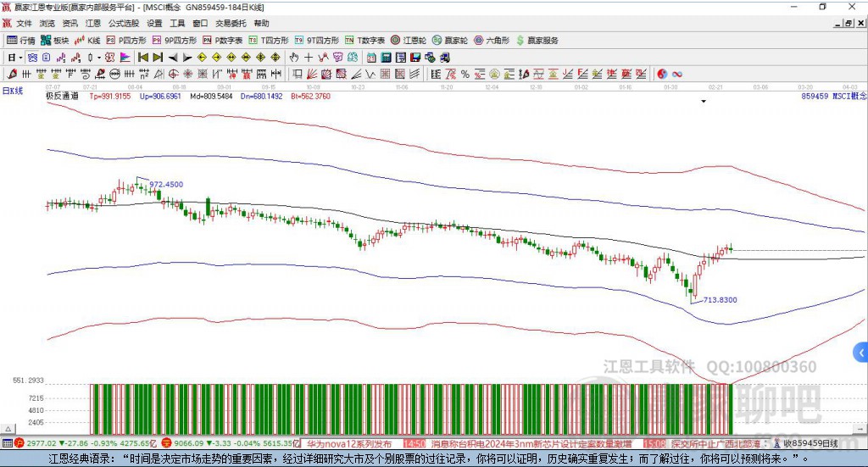Select the hand pan tool
Screen dimensions: 868x467
[x=294, y=58]
